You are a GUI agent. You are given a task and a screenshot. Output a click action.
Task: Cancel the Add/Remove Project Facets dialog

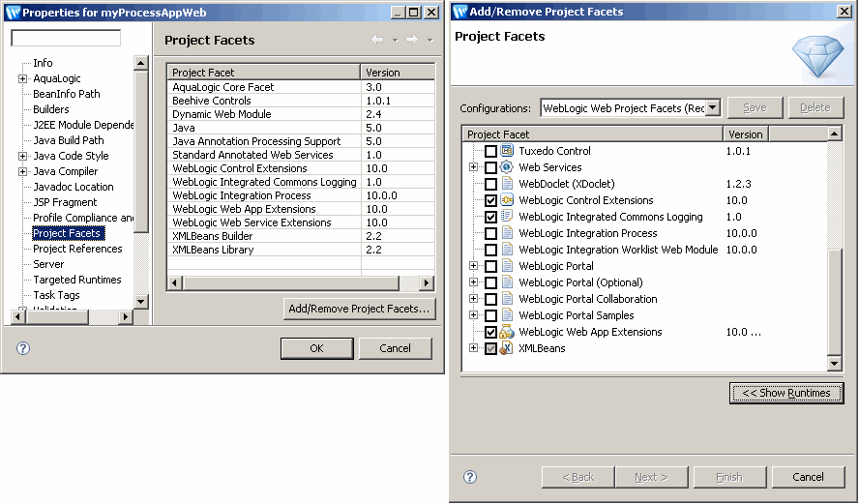[808, 477]
